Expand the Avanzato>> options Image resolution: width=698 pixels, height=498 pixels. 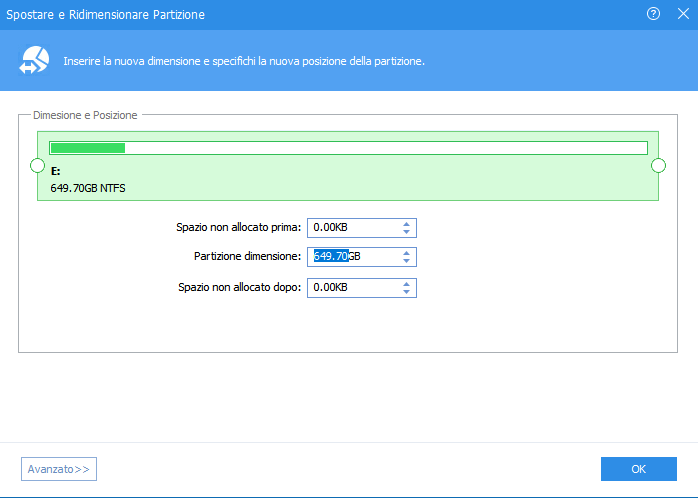[59, 469]
